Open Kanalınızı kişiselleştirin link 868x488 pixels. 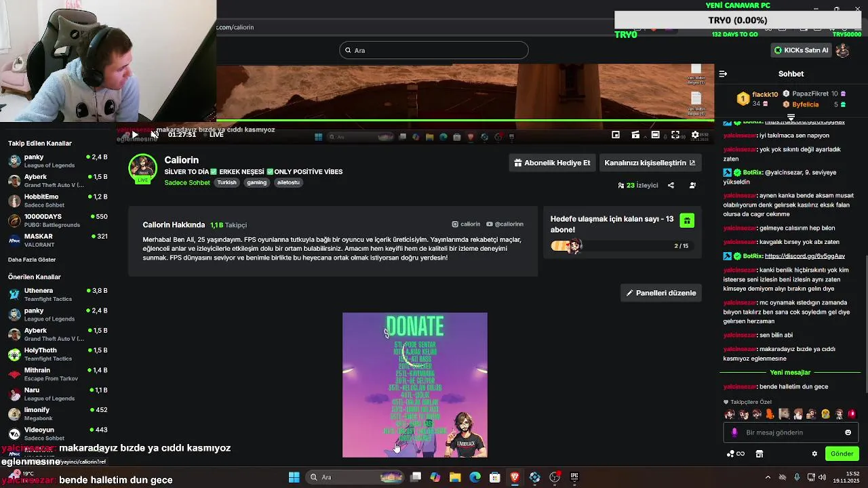pos(650,163)
